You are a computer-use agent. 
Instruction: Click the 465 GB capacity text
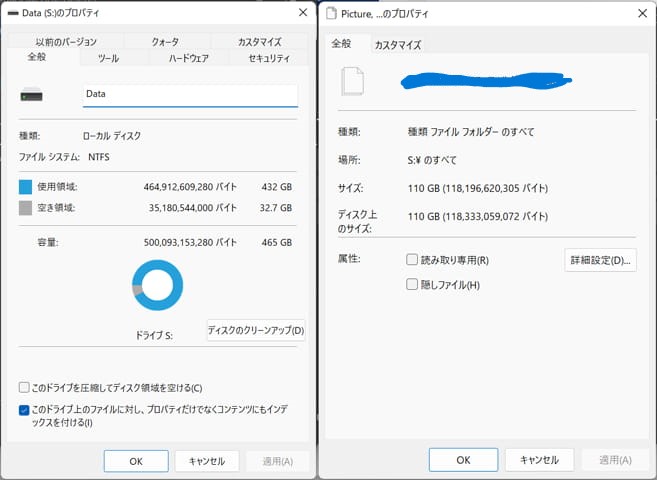click(277, 242)
